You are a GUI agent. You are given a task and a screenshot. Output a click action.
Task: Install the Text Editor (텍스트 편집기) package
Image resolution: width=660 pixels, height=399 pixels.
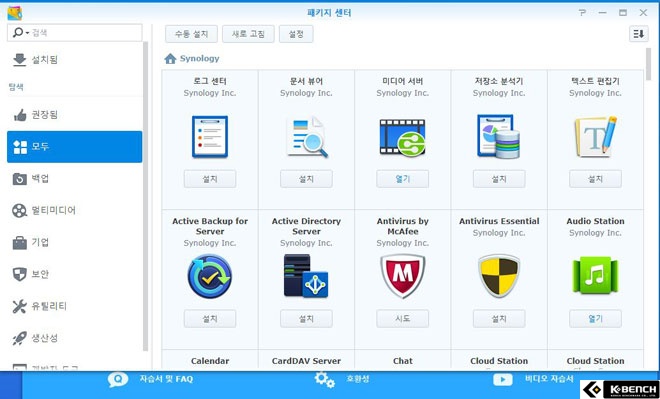595,179
